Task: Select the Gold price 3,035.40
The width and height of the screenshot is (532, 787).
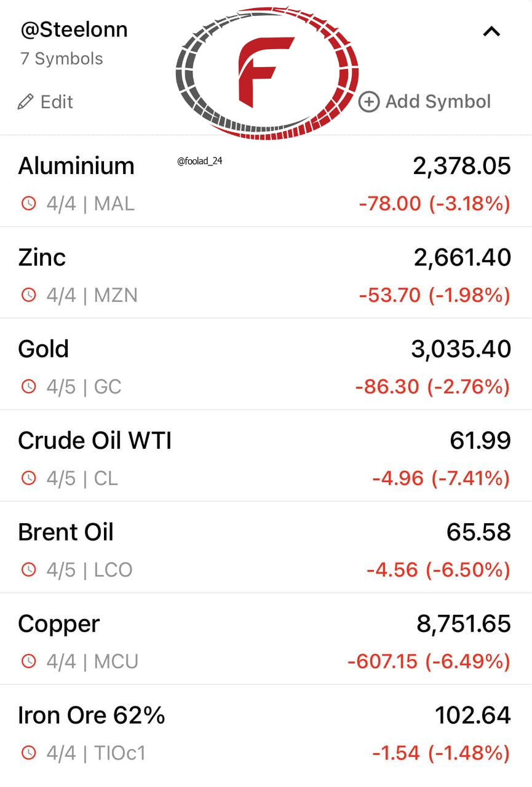Action: [461, 349]
